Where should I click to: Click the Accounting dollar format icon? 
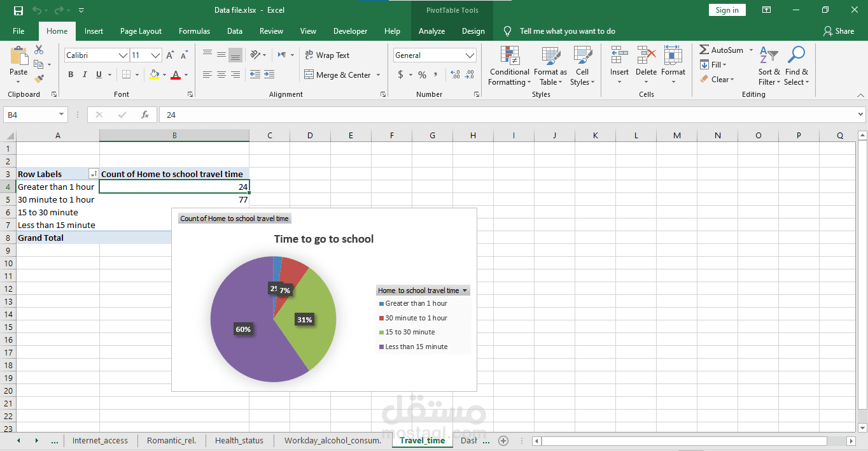[x=401, y=75]
